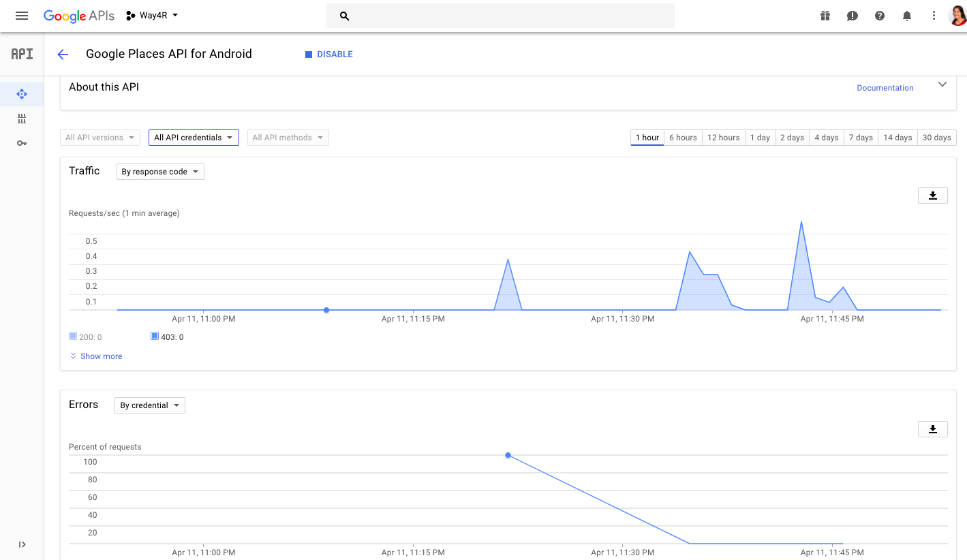Click the Errors section heading
This screenshot has height=560, width=967.
coord(84,405)
